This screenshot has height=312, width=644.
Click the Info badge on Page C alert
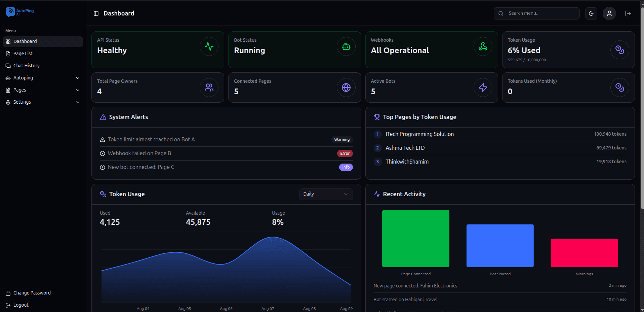click(x=346, y=167)
